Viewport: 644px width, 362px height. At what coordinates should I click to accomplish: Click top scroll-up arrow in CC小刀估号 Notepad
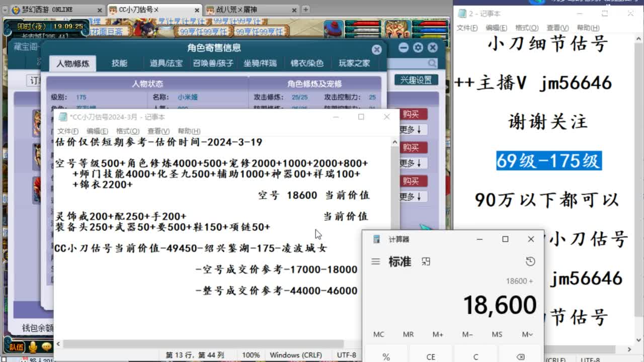click(395, 142)
